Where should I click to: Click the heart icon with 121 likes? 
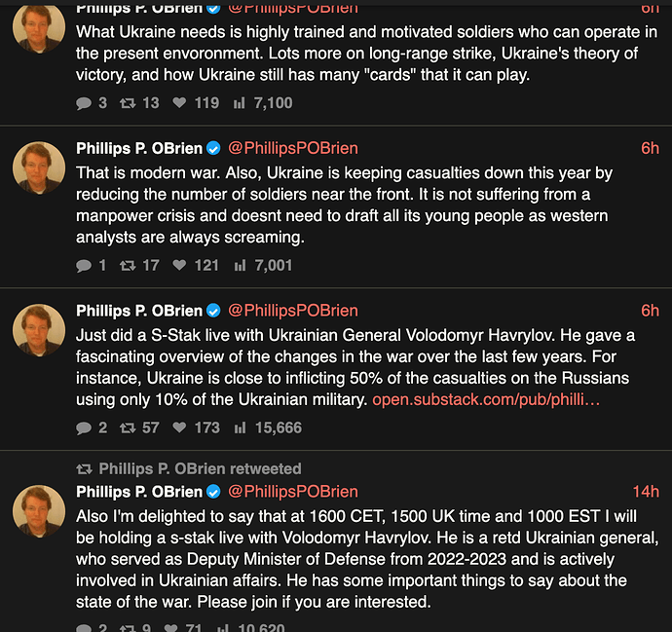tap(178, 265)
